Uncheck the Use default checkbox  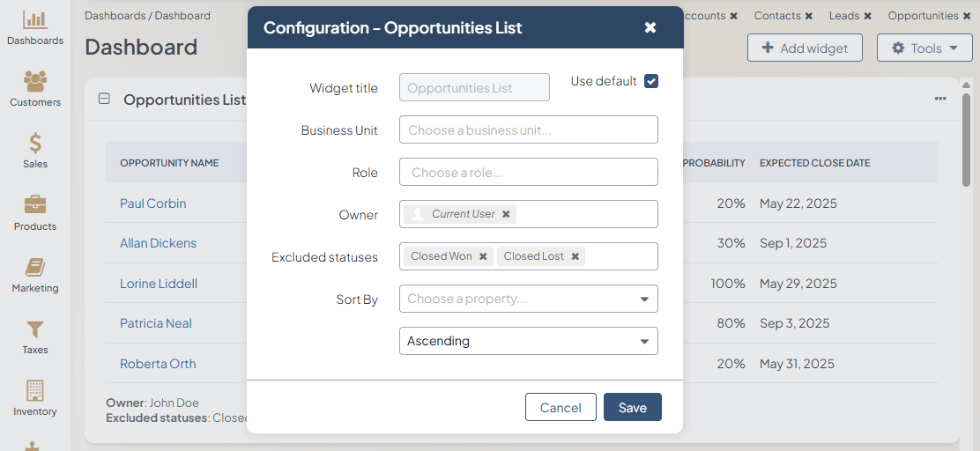[x=651, y=81]
